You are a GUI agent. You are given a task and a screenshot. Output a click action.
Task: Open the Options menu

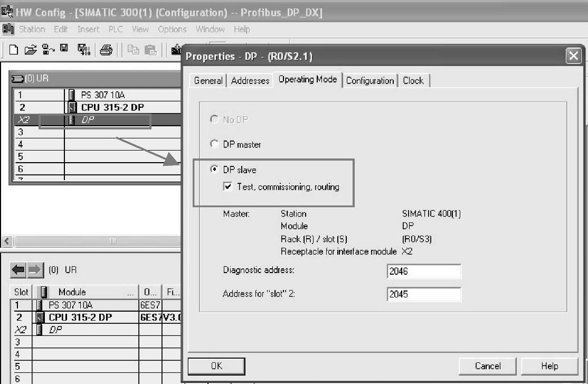tap(172, 29)
